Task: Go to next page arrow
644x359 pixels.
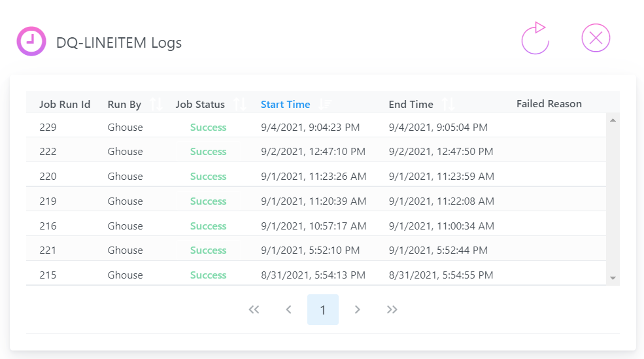Action: point(358,309)
